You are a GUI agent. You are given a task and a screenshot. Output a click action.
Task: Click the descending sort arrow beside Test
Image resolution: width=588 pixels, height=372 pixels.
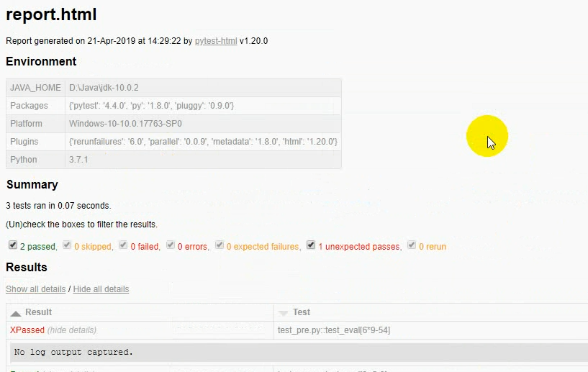point(283,313)
